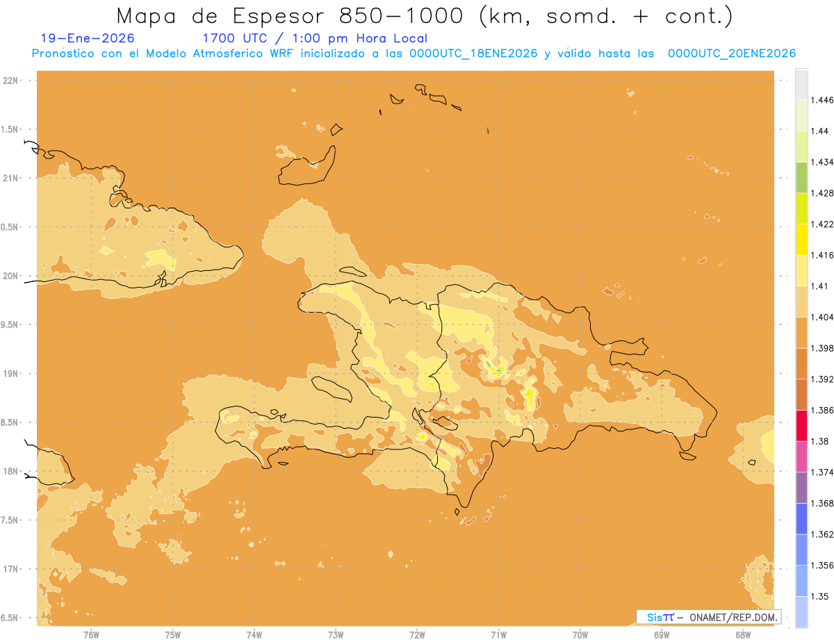Screen dimensions: 834x644
Task: Click the date label '19-Ene-2026'
Action: [x=88, y=38]
